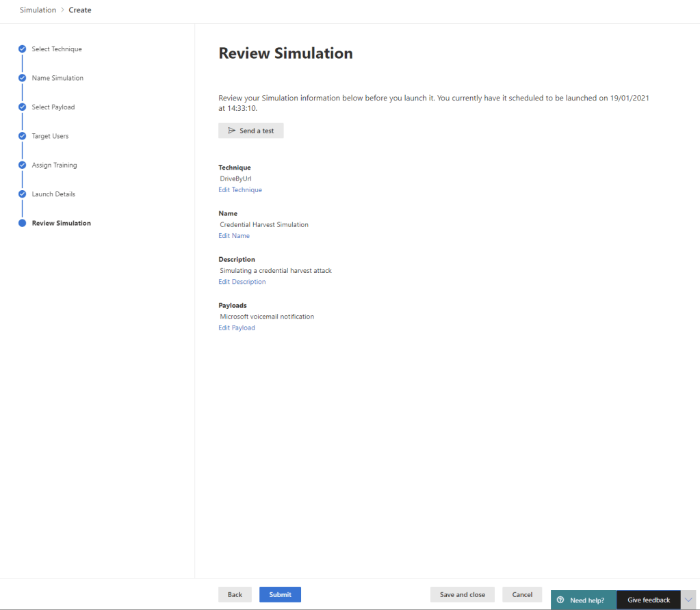
Task: Click Save and close
Action: (x=462, y=595)
